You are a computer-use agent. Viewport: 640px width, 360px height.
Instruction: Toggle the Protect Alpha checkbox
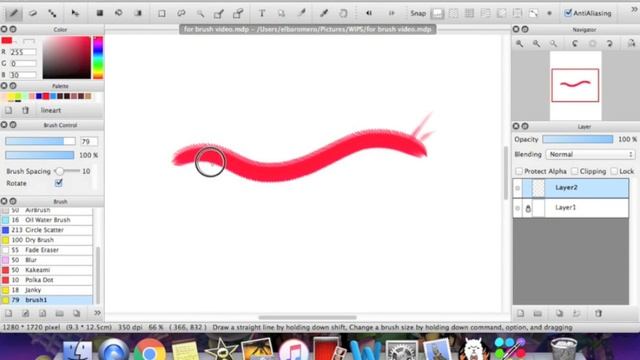(x=519, y=171)
